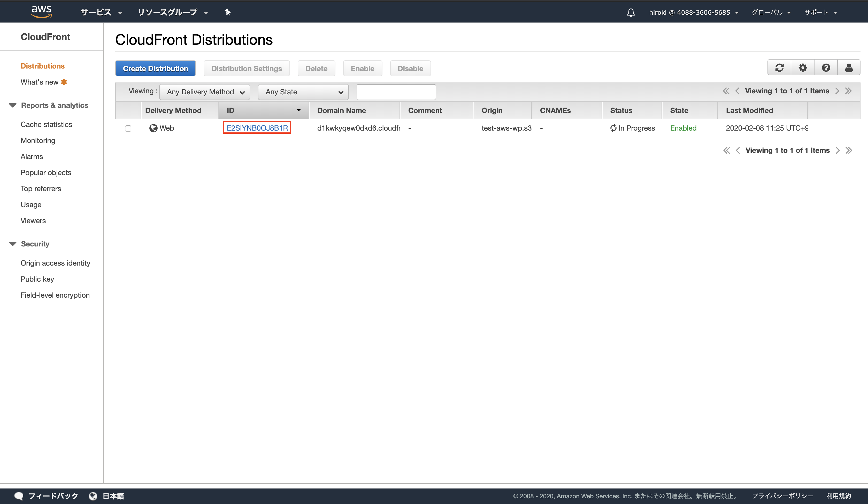
Task: Click the pin shortcut icon in navbar
Action: (x=228, y=12)
